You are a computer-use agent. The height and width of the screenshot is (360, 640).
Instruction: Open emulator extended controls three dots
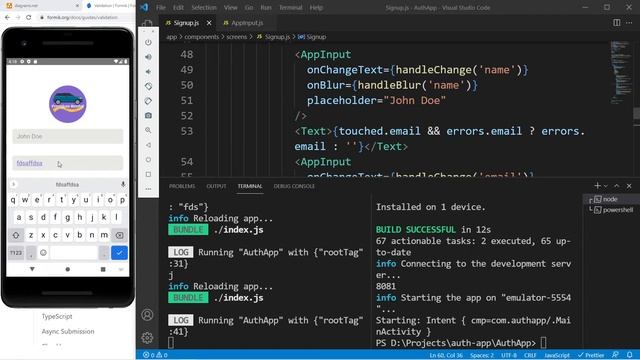coord(148,189)
